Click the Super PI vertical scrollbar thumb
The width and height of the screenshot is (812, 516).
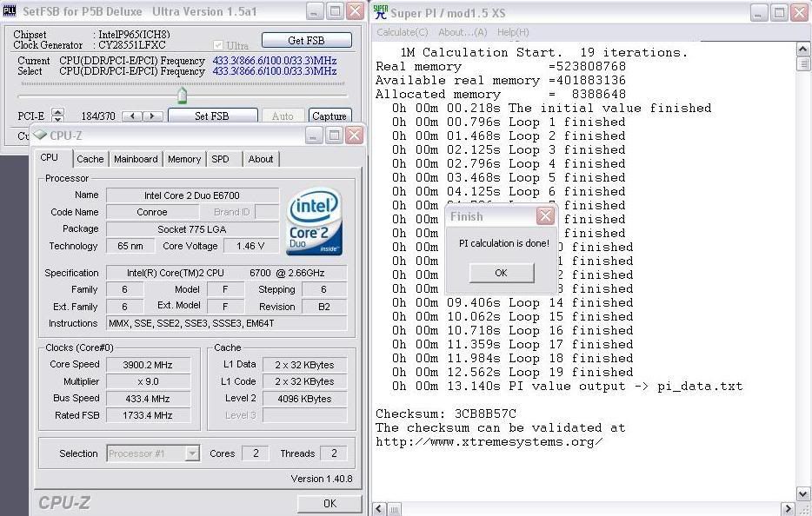[802, 63]
